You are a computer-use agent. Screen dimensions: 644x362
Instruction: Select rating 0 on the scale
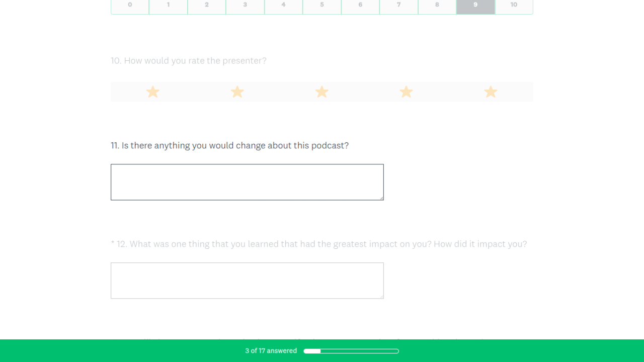tap(130, 6)
